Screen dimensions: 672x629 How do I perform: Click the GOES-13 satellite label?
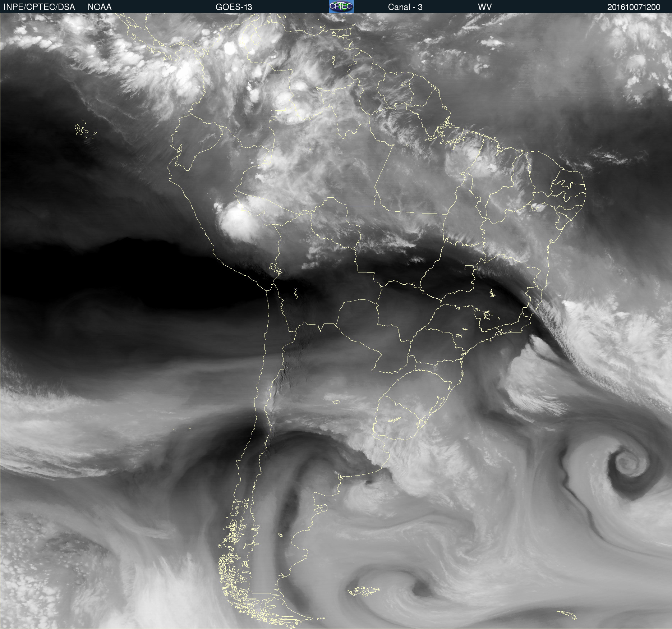[x=234, y=7]
